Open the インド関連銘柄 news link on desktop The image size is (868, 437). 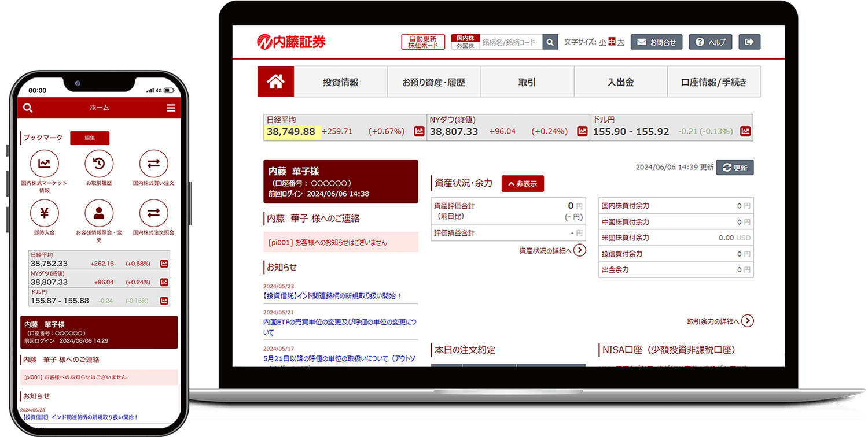pos(332,296)
